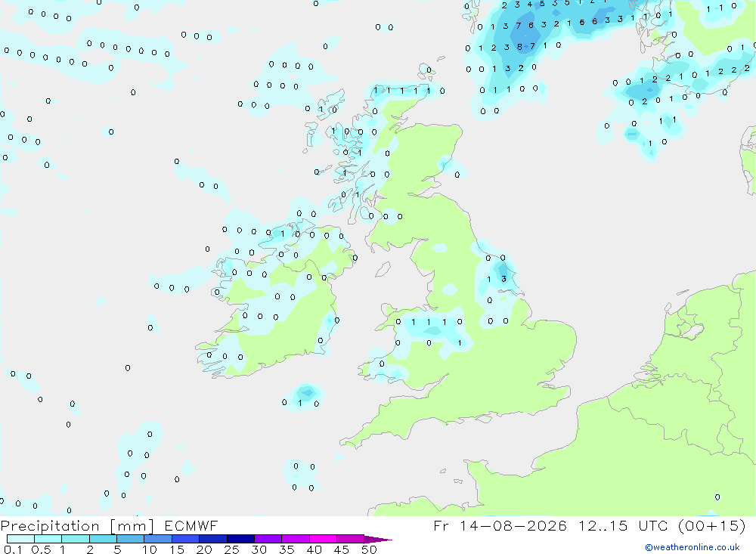Select the 45–50 mm legend swatch

[351, 539]
